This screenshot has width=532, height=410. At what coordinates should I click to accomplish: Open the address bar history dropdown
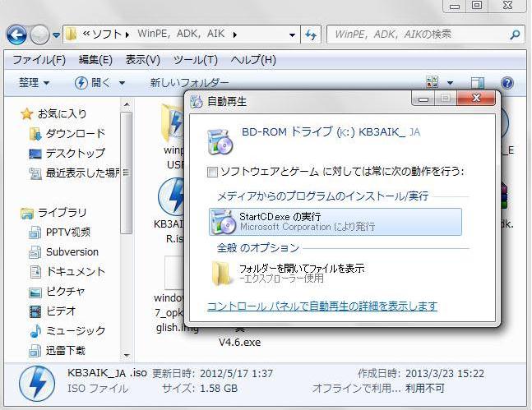pyautogui.click(x=292, y=35)
